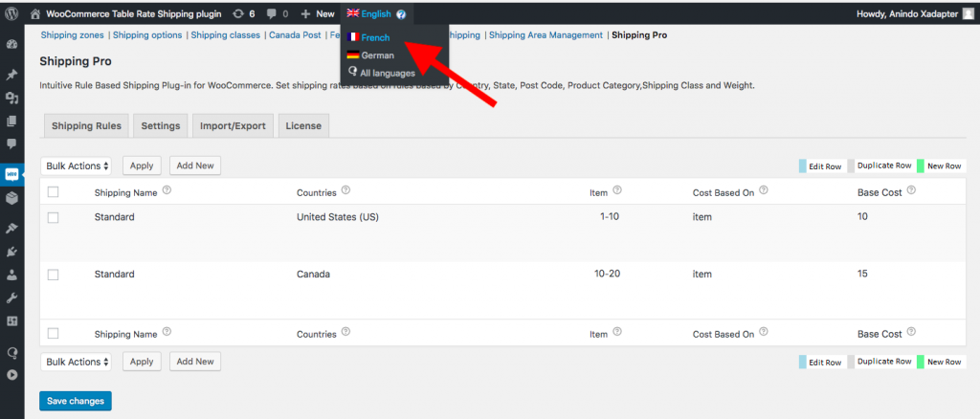Show help for header Item column

click(x=617, y=190)
